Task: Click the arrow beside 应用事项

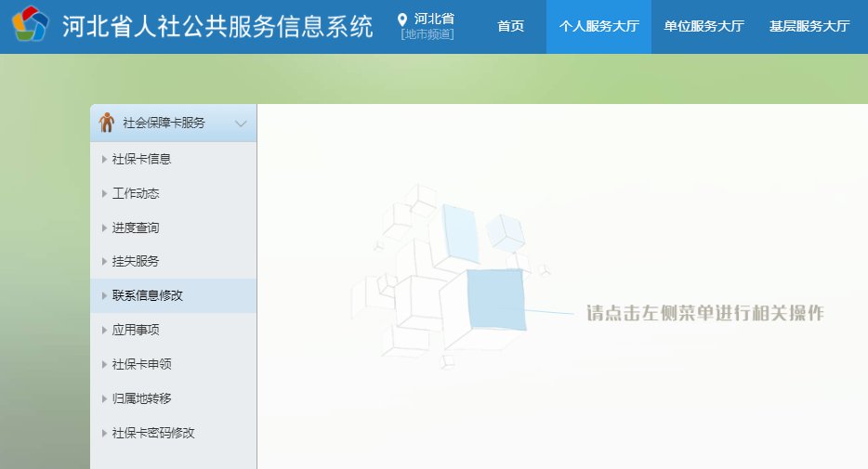Action: click(104, 331)
